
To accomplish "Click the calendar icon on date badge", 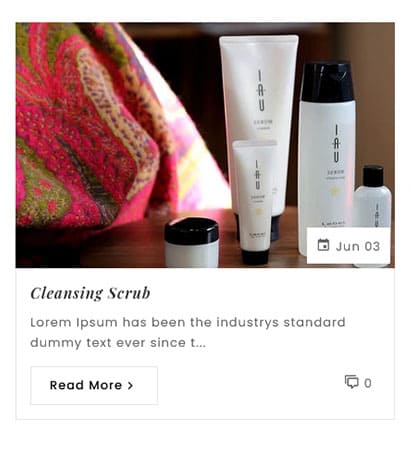I will pyautogui.click(x=323, y=245).
